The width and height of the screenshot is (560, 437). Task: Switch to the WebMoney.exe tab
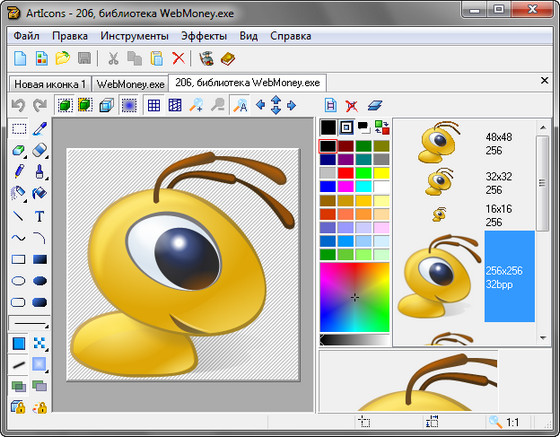coord(130,84)
